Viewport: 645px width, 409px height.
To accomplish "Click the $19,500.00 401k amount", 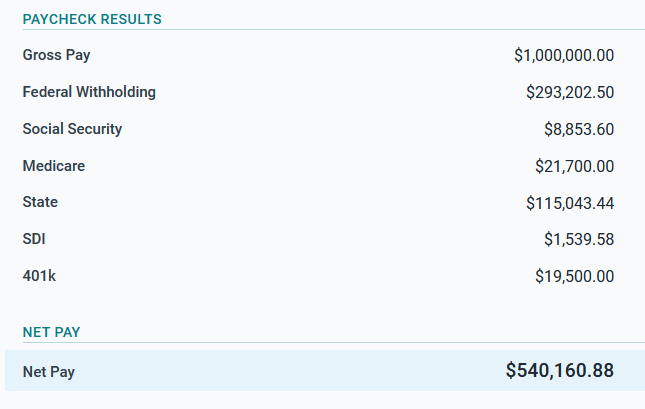I will [575, 276].
